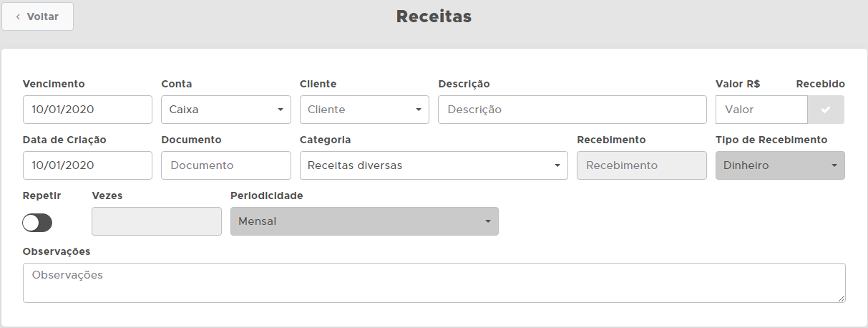The width and height of the screenshot is (868, 328).
Task: Mark the receipt as Recebido with the checkmark
Action: pyautogui.click(x=826, y=110)
